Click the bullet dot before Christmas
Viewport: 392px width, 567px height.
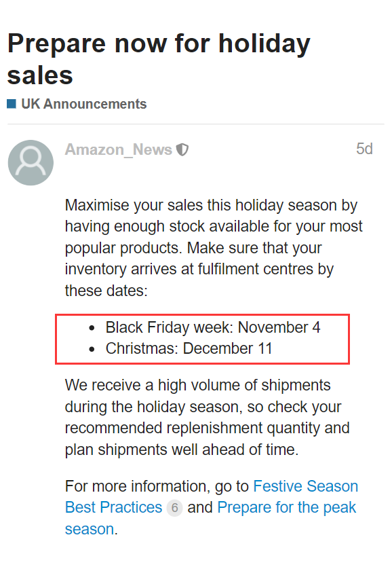point(92,349)
